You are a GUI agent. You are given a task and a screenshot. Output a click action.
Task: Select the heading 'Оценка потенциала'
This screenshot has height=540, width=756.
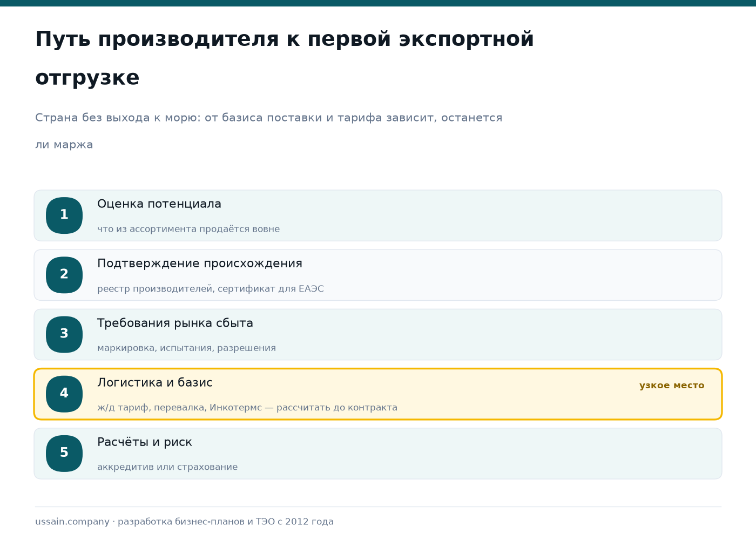point(159,204)
